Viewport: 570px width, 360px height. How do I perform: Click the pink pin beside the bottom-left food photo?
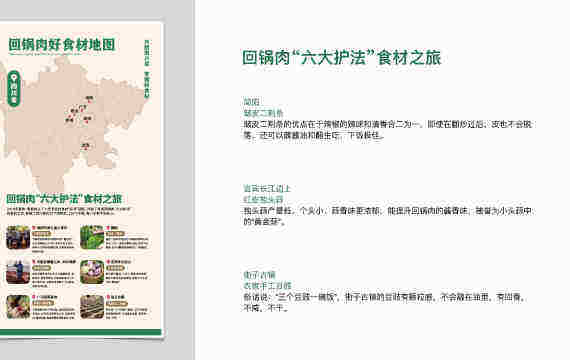(33, 297)
